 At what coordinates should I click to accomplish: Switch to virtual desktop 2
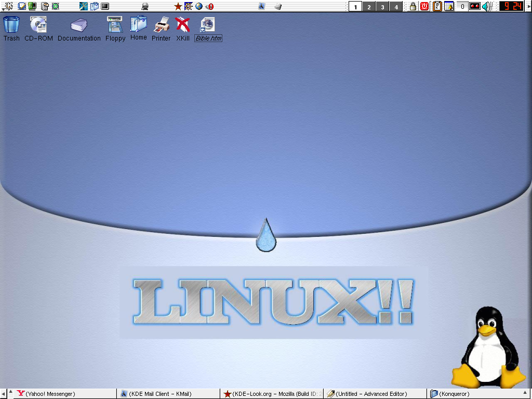pyautogui.click(x=369, y=6)
